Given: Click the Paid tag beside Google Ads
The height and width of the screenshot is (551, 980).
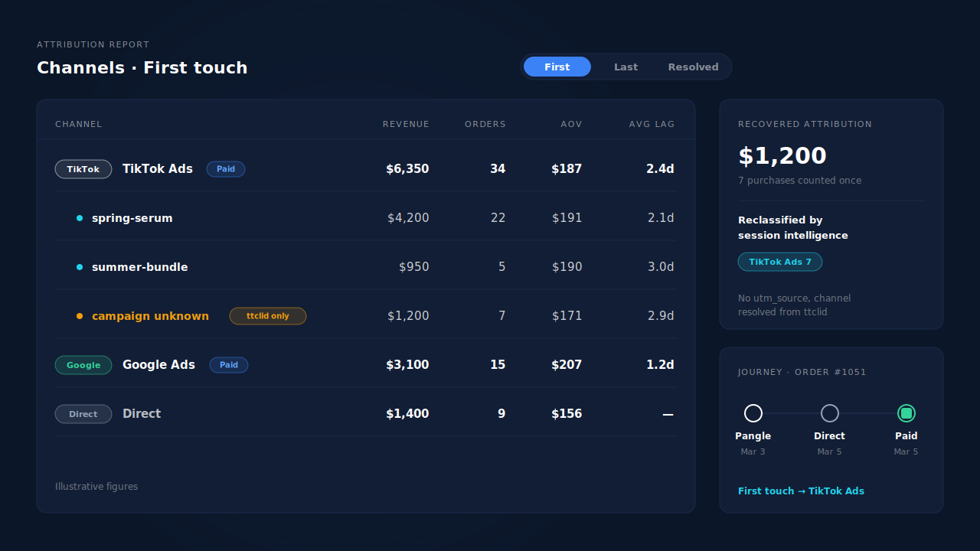Looking at the screenshot, I should pyautogui.click(x=229, y=365).
